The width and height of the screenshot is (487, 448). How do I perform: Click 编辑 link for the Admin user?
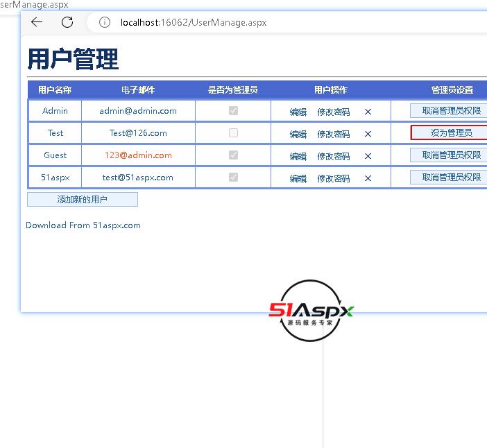click(298, 112)
